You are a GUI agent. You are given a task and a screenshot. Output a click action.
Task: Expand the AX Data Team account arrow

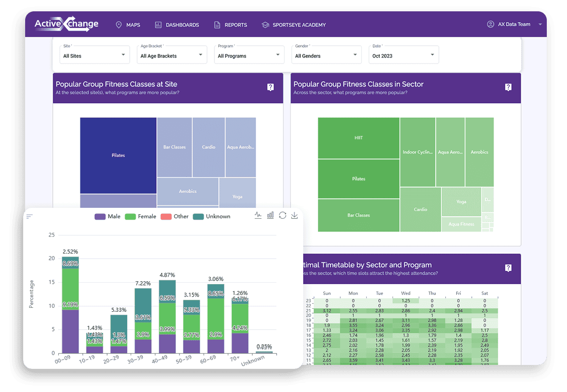click(x=540, y=24)
